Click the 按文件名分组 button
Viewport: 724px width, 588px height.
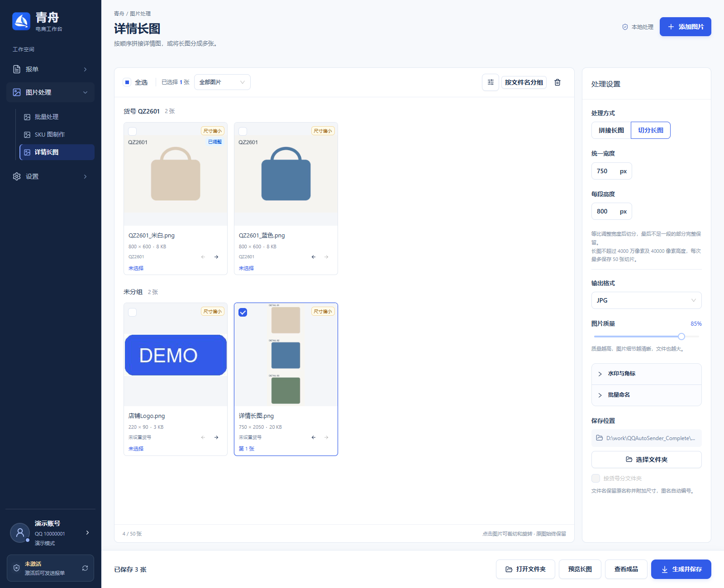point(524,82)
